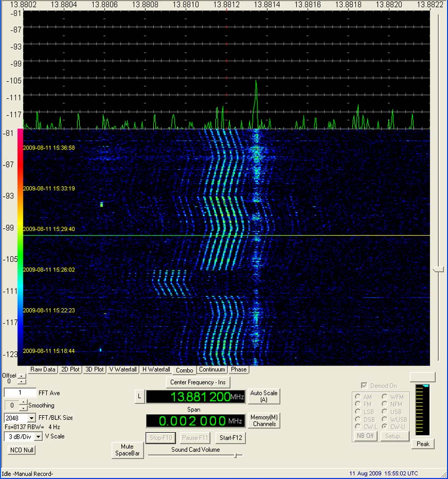Select WFM demodulation mode
This screenshot has height=479, width=448.
coord(384,397)
